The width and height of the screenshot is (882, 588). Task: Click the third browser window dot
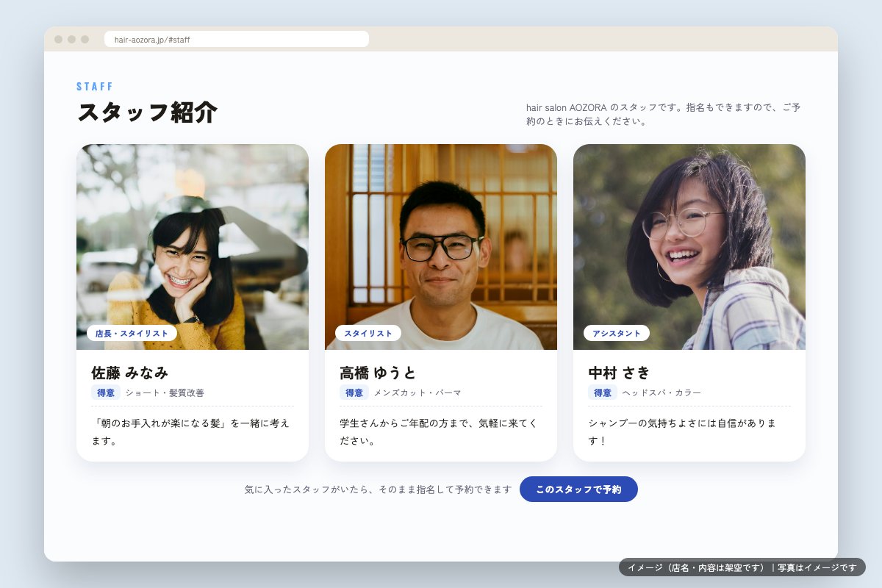pyautogui.click(x=85, y=39)
